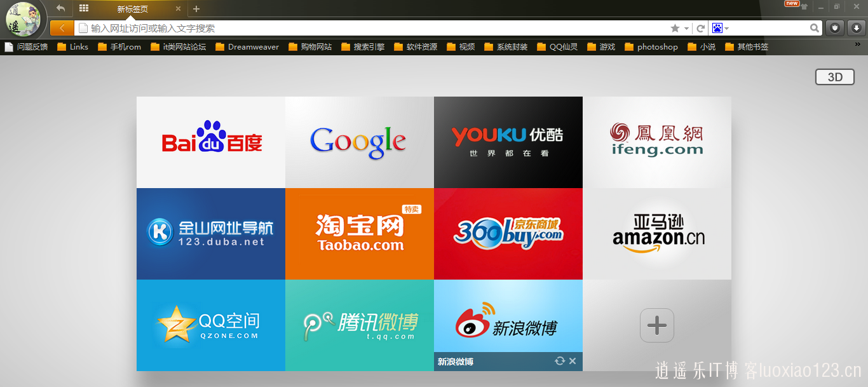The image size is (868, 387).
Task: Open the QQ空间 Qzone speed dial tile
Action: point(211,325)
